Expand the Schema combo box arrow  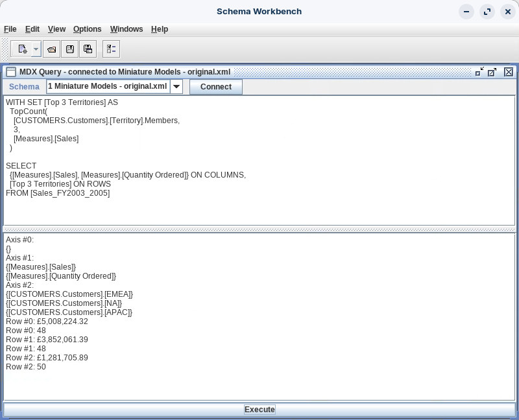pyautogui.click(x=176, y=87)
